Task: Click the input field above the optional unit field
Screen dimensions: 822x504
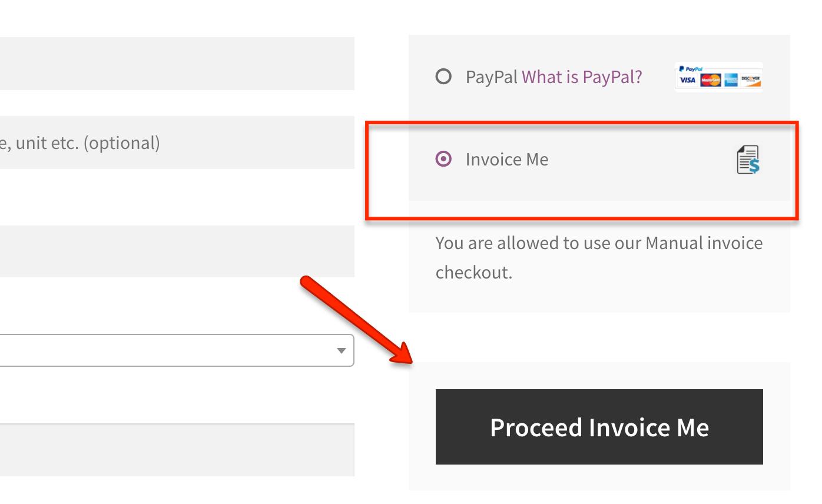Action: coord(177,64)
